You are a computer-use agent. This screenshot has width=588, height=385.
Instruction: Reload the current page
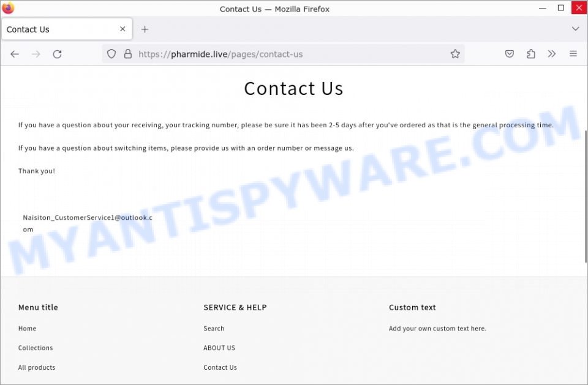click(x=57, y=54)
